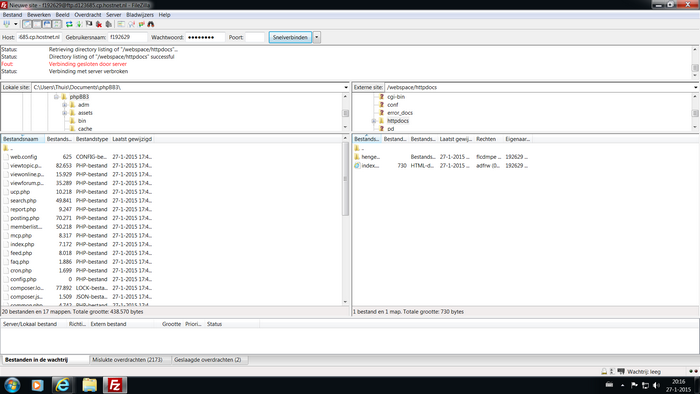This screenshot has height=394, width=700.
Task: Toggle synchronized browsing
Action: [142, 24]
